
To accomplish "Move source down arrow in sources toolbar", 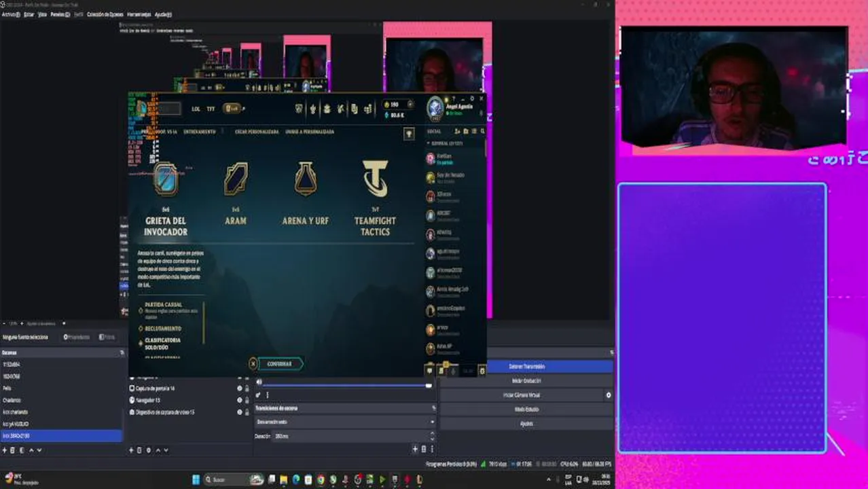I will point(166,450).
